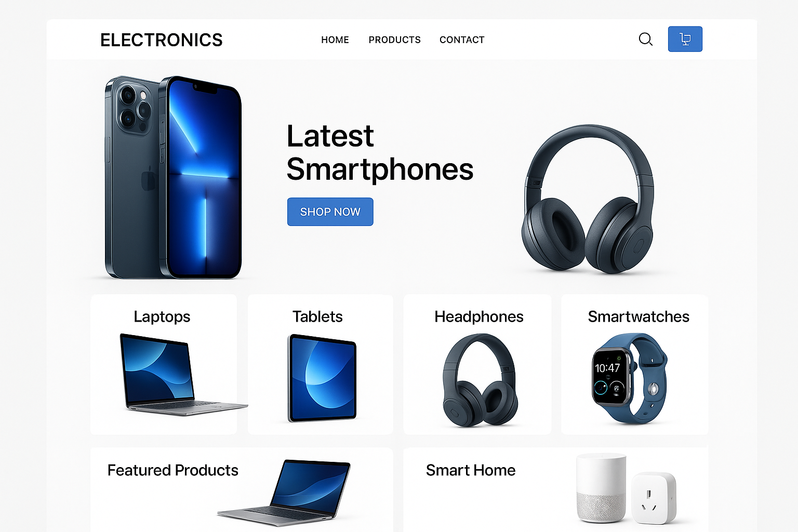Click the Latest Smartphones headline
The width and height of the screenshot is (798, 532).
[x=380, y=153]
